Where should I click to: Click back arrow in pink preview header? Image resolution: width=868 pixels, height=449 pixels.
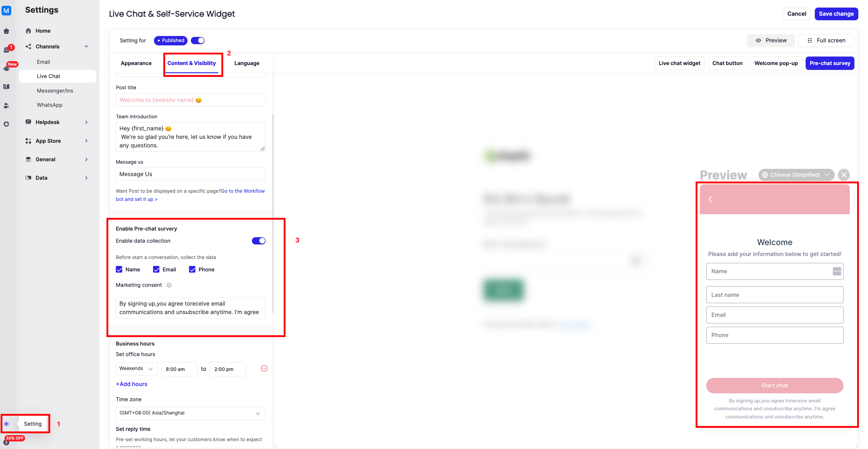(x=710, y=199)
